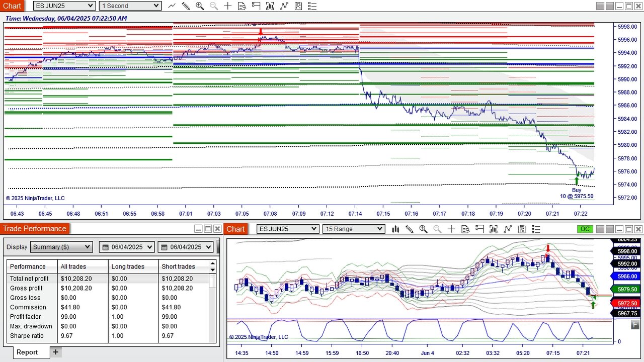Open the 1 Second interval dropdown
The image size is (644, 362).
[130, 6]
